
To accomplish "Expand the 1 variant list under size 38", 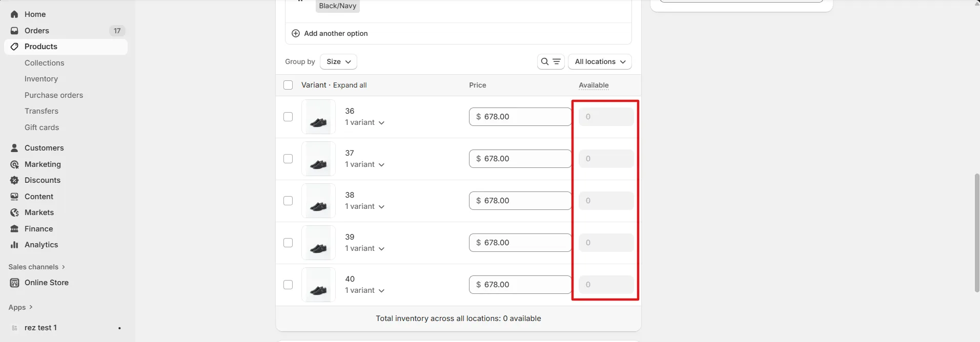I will point(364,206).
